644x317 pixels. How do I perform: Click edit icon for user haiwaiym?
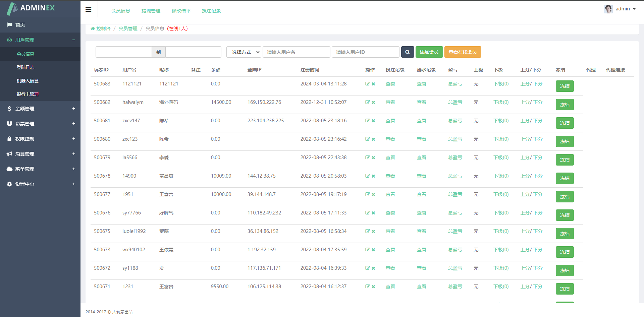point(368,102)
